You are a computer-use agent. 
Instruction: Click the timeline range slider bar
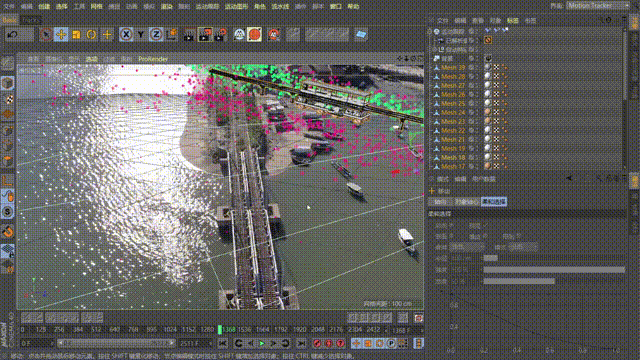click(x=116, y=344)
